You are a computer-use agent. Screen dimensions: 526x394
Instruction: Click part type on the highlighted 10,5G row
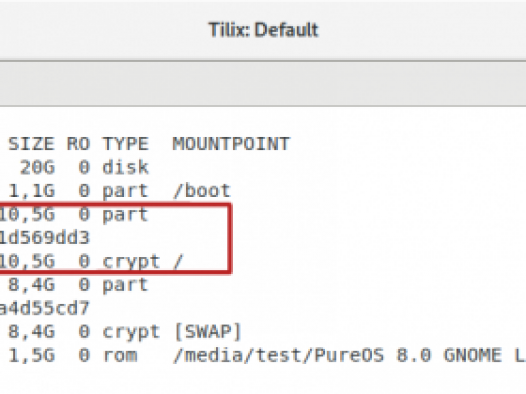(125, 215)
